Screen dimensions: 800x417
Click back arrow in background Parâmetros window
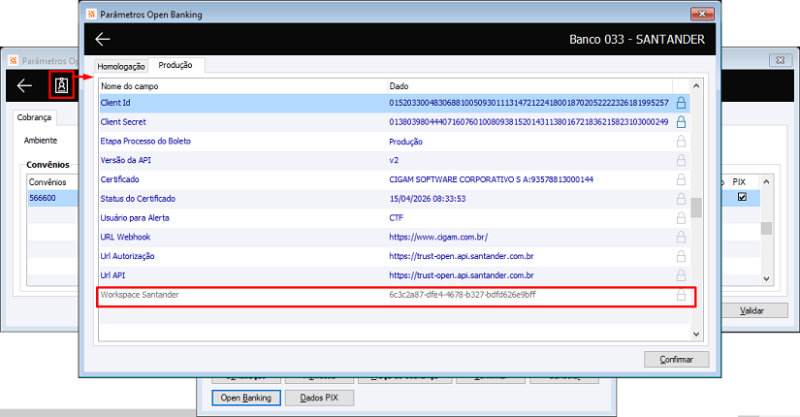(24, 85)
